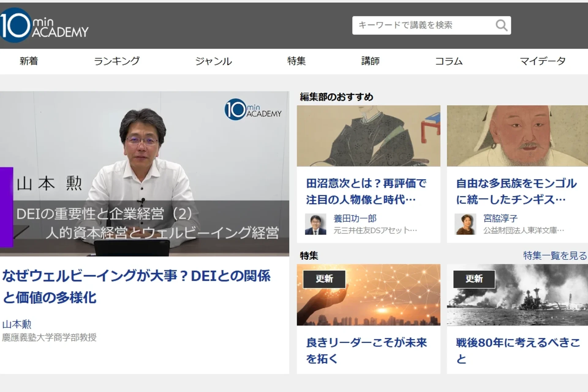Open the 新着 menu item
588x392 pixels.
tap(29, 61)
